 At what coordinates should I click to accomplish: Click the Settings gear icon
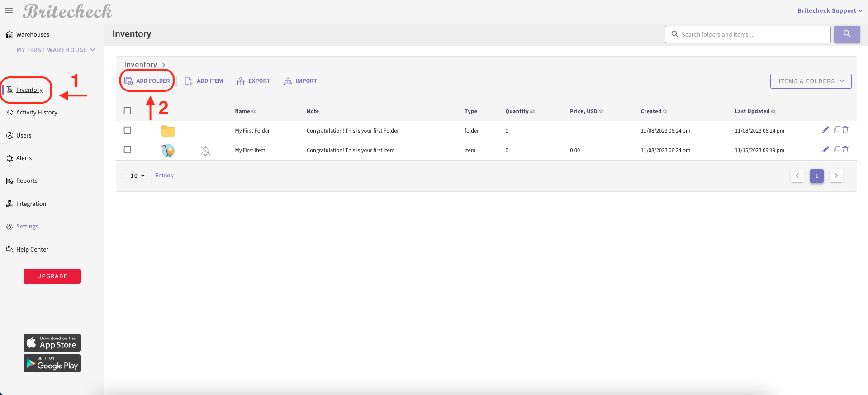pos(9,227)
